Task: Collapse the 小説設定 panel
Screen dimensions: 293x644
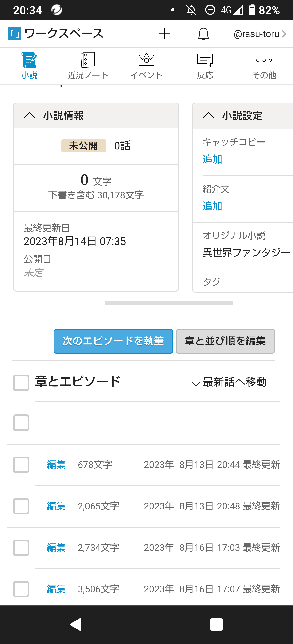Action: click(x=208, y=115)
